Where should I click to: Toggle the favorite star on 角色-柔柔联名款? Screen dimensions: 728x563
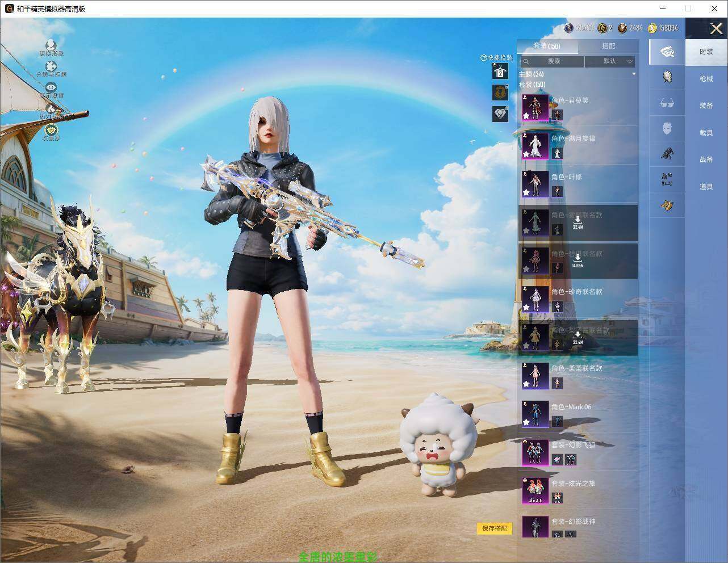pyautogui.click(x=526, y=384)
